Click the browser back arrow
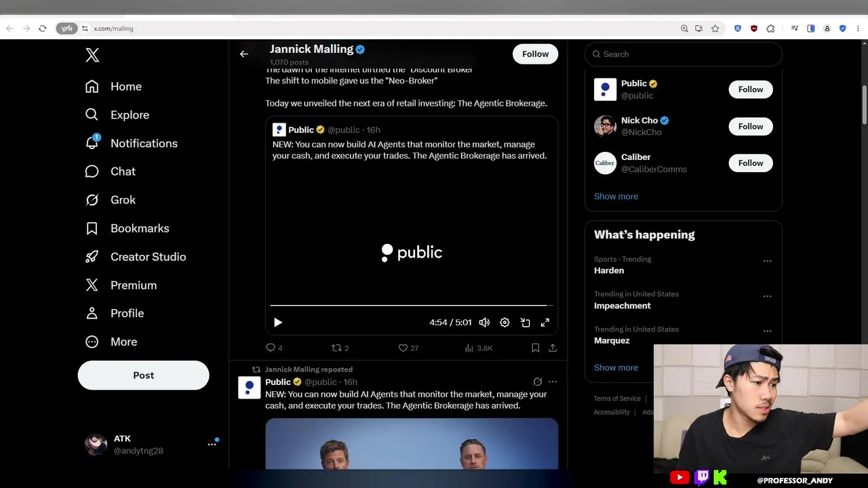This screenshot has height=488, width=868. point(9,28)
